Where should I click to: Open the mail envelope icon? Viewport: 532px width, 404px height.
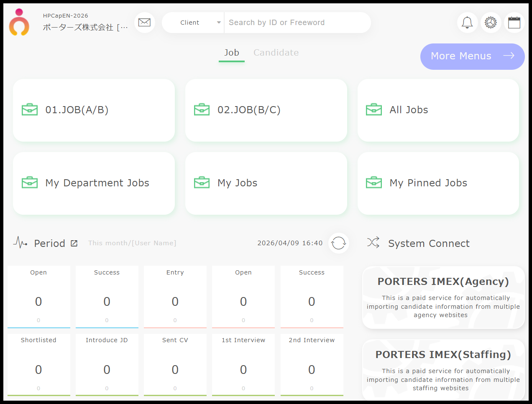144,23
